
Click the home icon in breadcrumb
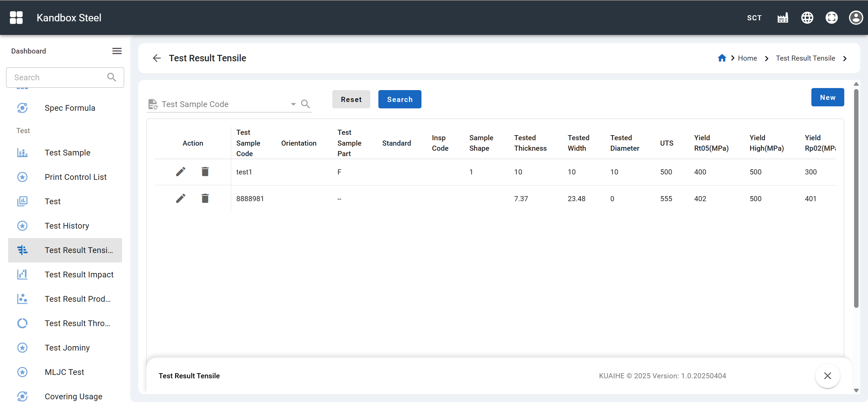[x=722, y=58]
